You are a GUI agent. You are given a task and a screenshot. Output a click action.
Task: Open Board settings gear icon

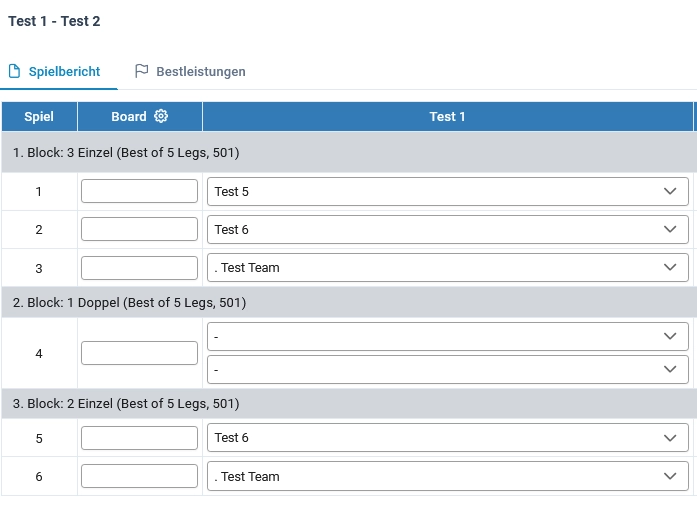click(161, 116)
